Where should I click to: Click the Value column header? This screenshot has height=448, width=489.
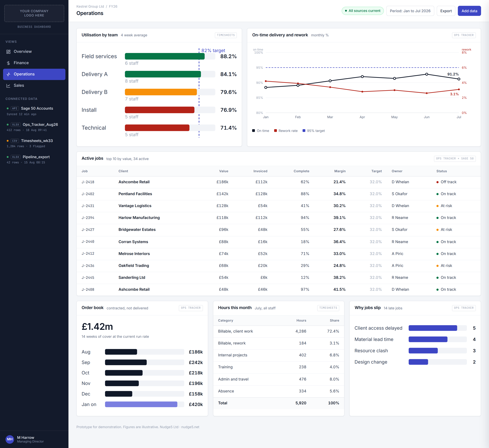coord(224,171)
